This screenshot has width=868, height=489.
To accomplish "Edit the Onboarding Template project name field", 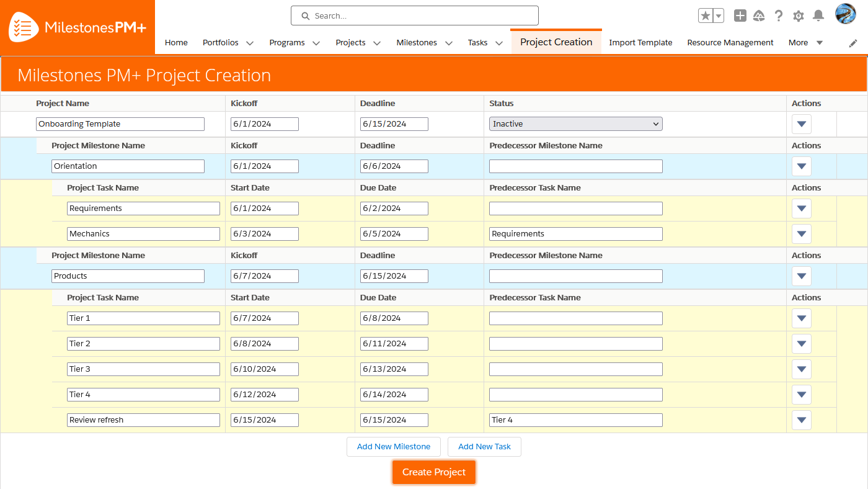I will [x=120, y=124].
